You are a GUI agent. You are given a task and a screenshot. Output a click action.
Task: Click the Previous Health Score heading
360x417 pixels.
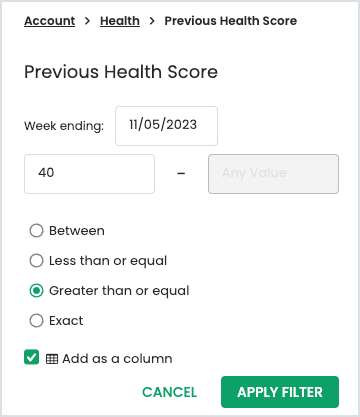click(121, 72)
